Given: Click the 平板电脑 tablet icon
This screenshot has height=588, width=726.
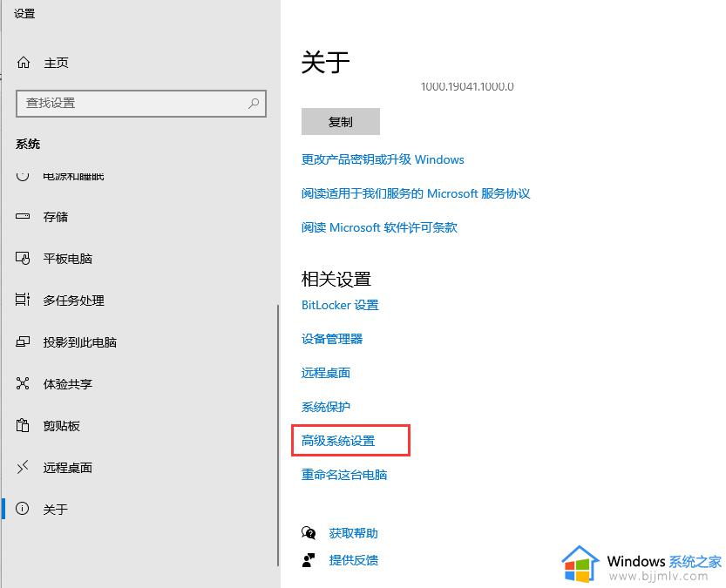Looking at the screenshot, I should (23, 258).
